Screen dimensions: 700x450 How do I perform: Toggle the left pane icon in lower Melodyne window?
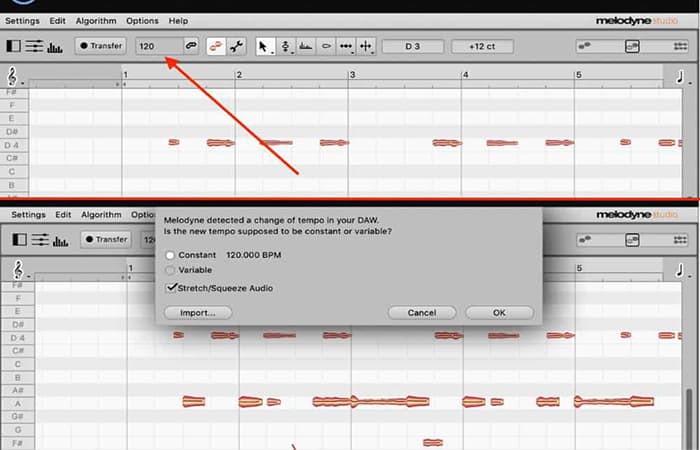19,240
